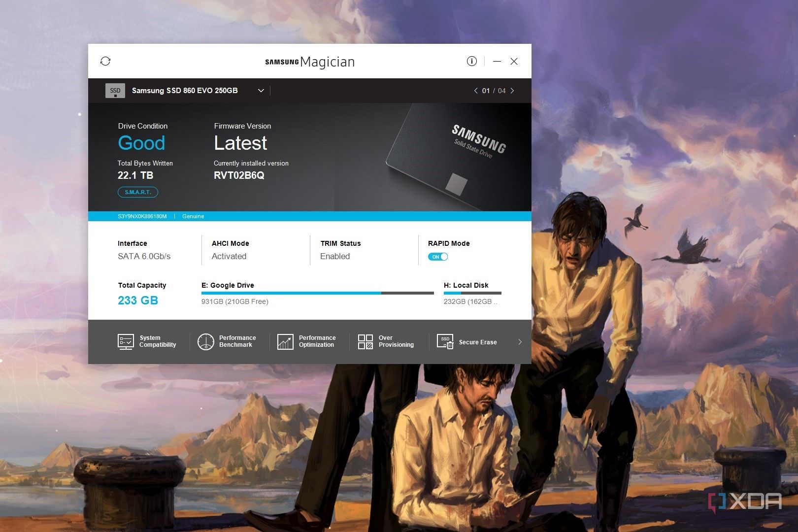
Task: Click the refresh icon in Magician header
Action: click(105, 61)
